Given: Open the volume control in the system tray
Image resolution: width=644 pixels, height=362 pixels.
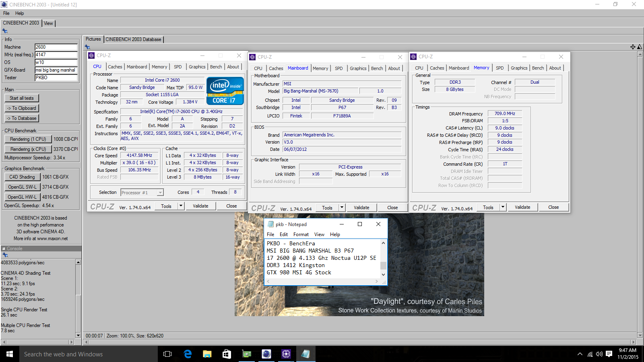Looking at the screenshot, I should click(x=599, y=354).
